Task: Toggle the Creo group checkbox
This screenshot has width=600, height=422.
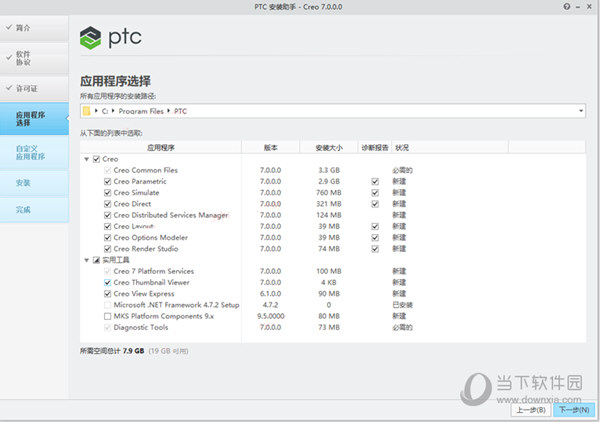Action: 96,159
